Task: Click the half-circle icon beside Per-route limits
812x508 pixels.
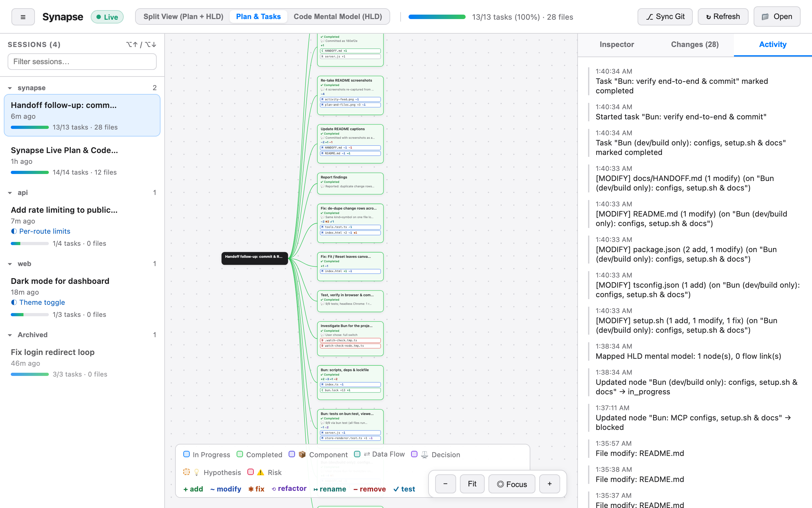Action: [14, 231]
